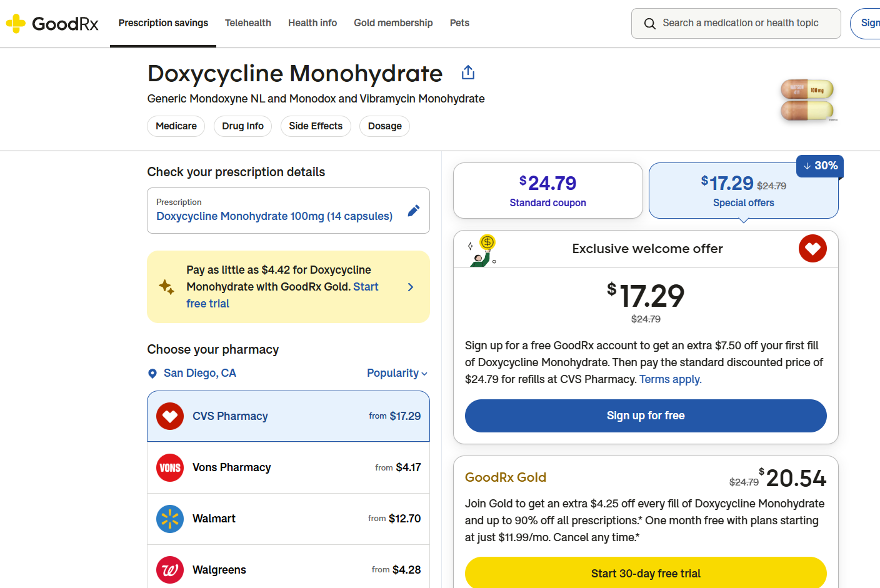
Task: Click the 30% discount badge
Action: (x=820, y=166)
